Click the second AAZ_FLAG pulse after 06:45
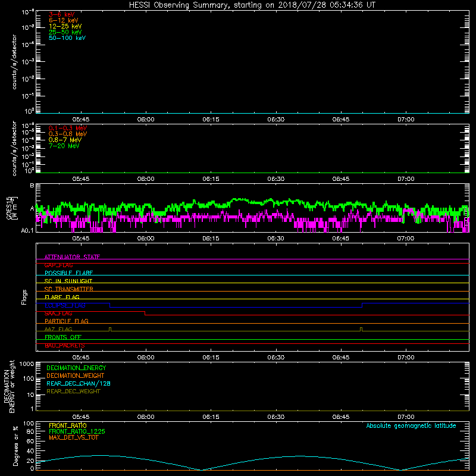Image resolution: width=476 pixels, height=476 pixels. 361,330
